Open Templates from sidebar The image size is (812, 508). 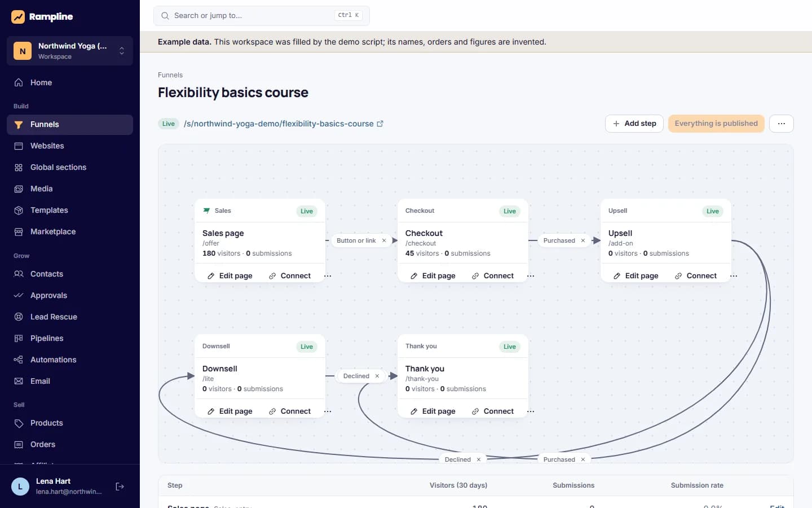[70, 210]
